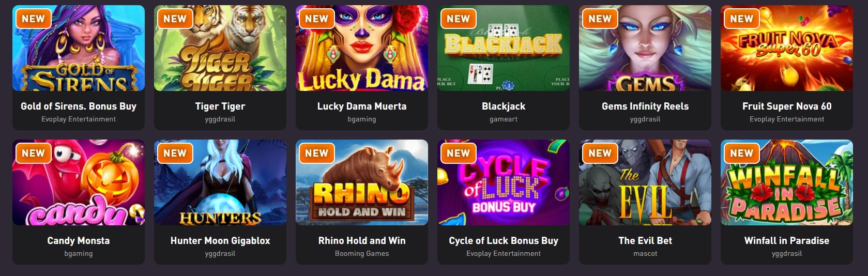Click the NEW badge on Blackjack

(x=458, y=19)
